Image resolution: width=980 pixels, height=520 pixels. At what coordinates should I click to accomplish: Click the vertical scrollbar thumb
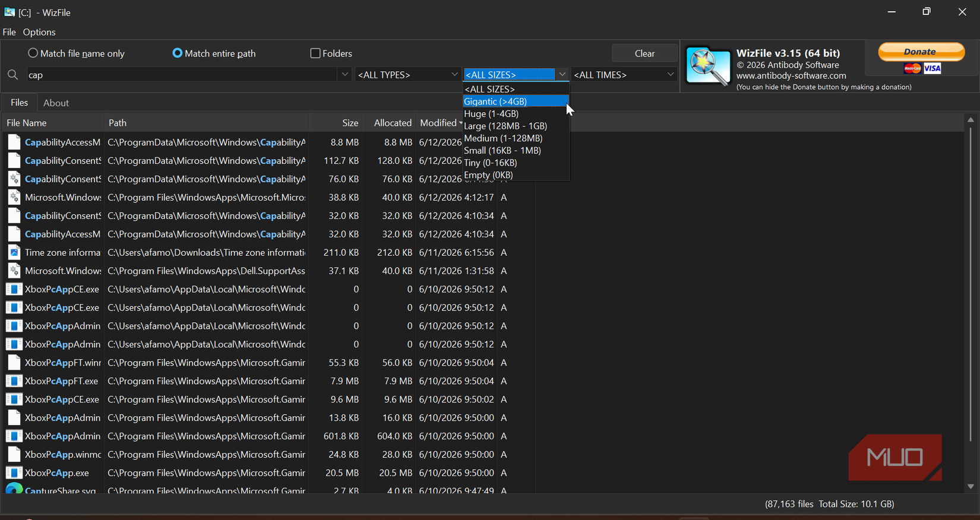click(970, 285)
